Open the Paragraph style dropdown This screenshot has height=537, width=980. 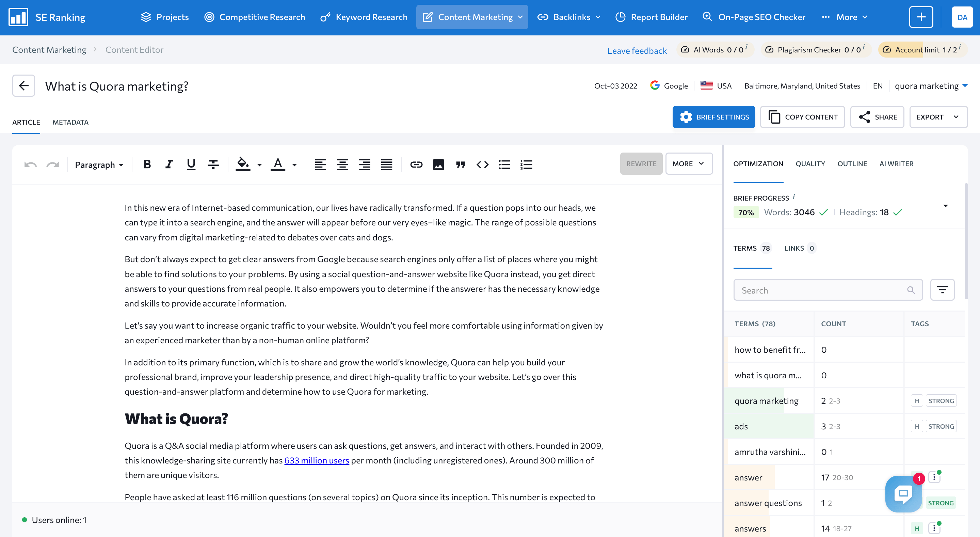coord(99,164)
